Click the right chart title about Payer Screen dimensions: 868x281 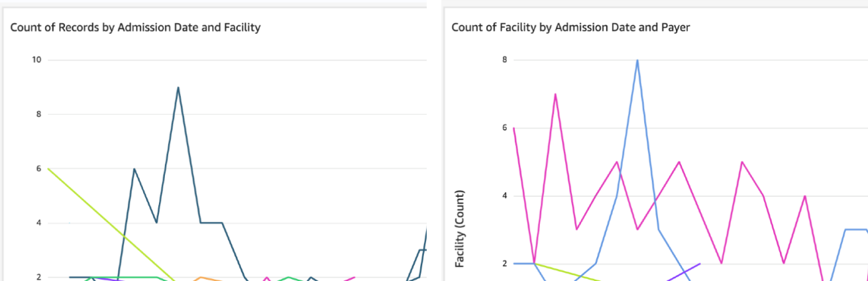[571, 28]
